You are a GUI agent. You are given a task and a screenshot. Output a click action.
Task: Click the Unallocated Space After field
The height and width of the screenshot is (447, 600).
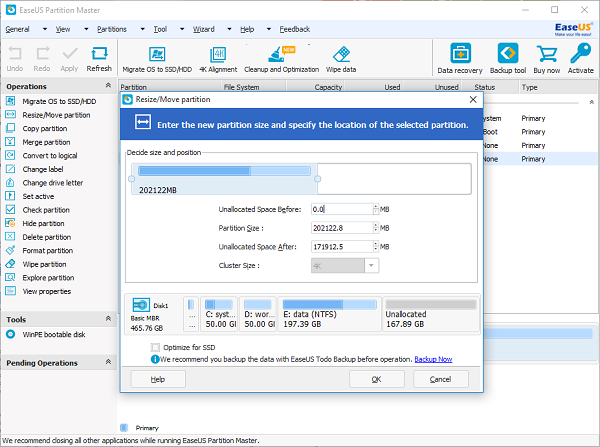pos(342,247)
